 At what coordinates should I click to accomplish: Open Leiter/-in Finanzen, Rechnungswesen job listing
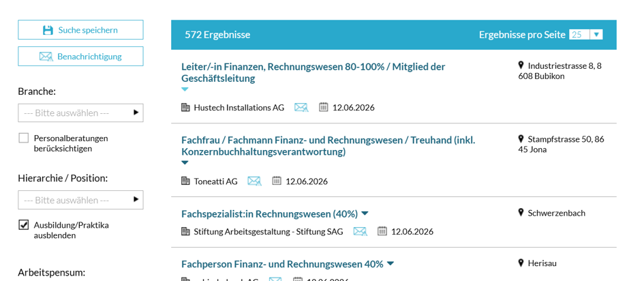[313, 72]
